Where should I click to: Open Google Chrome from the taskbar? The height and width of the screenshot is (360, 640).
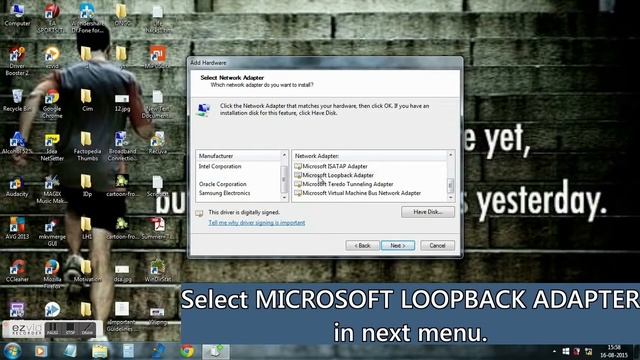pyautogui.click(x=187, y=351)
